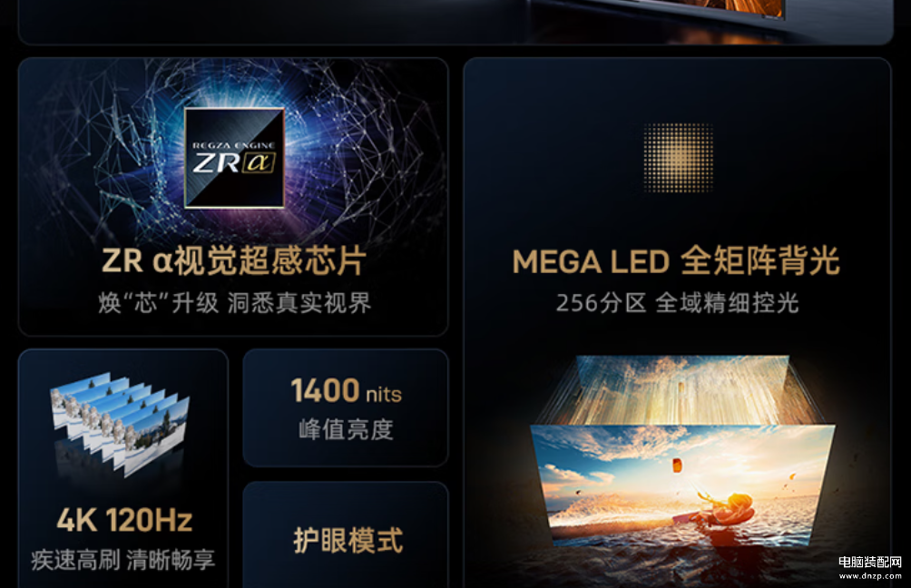Screen dimensions: 911x588
Task: Open the 护眼模式 card
Action: pos(346,534)
